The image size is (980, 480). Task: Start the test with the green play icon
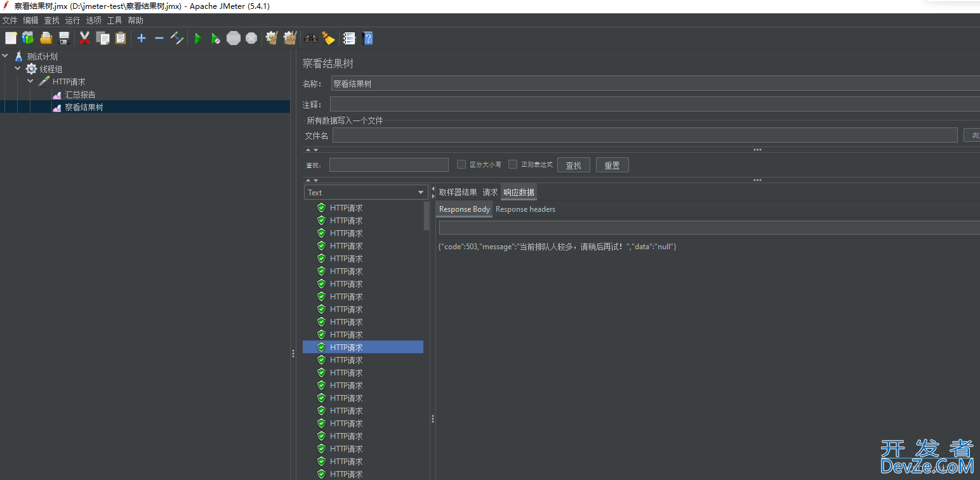198,38
